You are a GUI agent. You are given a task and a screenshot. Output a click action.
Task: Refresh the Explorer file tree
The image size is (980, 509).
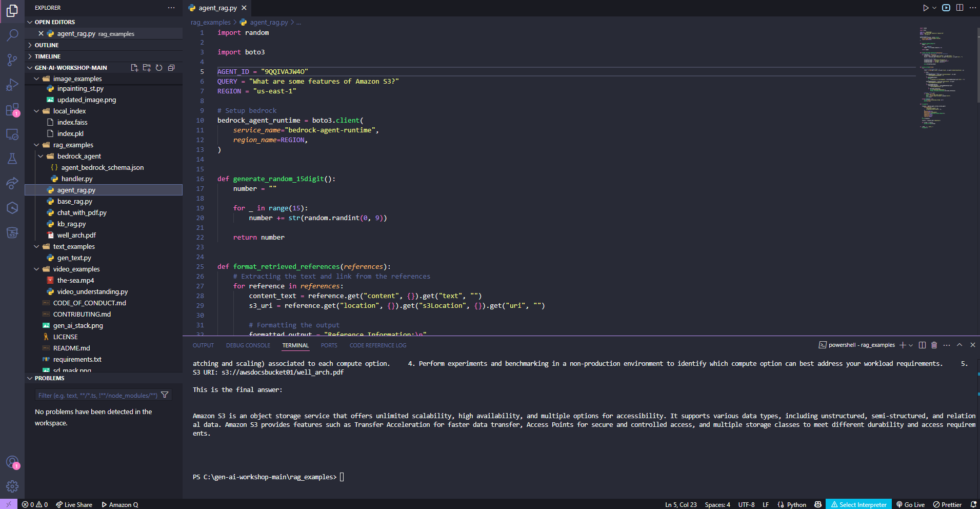[159, 68]
